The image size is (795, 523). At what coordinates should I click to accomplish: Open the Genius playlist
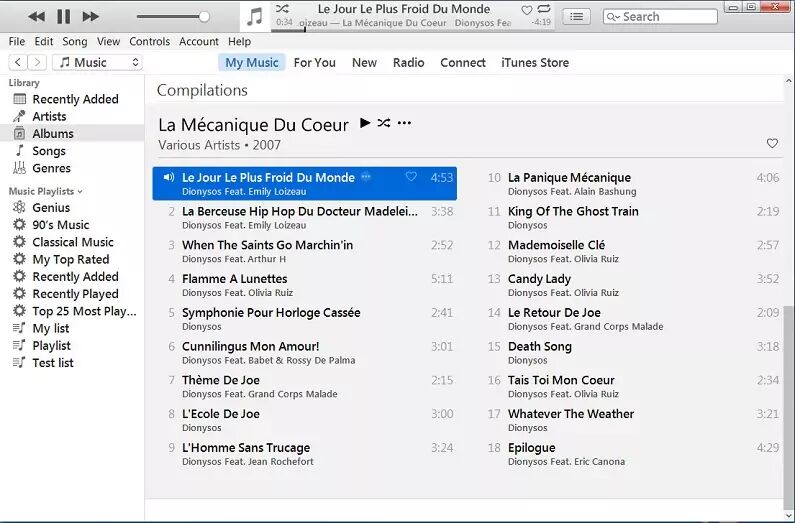(72, 208)
